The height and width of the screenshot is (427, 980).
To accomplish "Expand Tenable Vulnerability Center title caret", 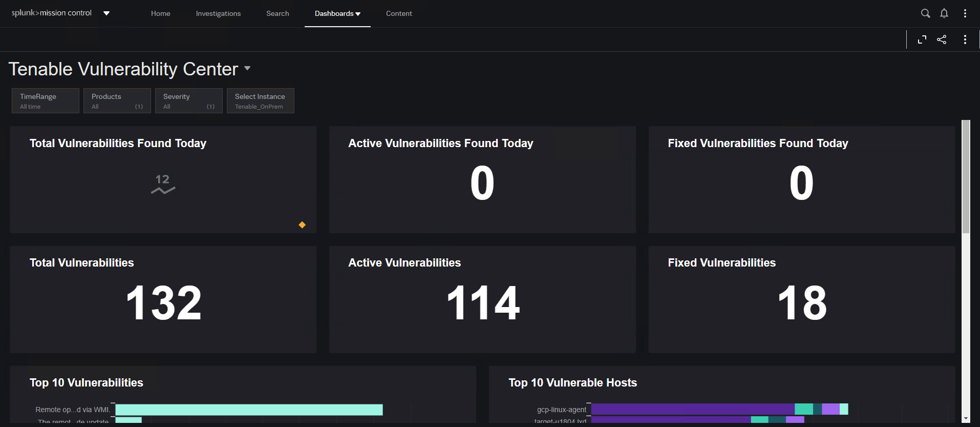I will coord(248,68).
